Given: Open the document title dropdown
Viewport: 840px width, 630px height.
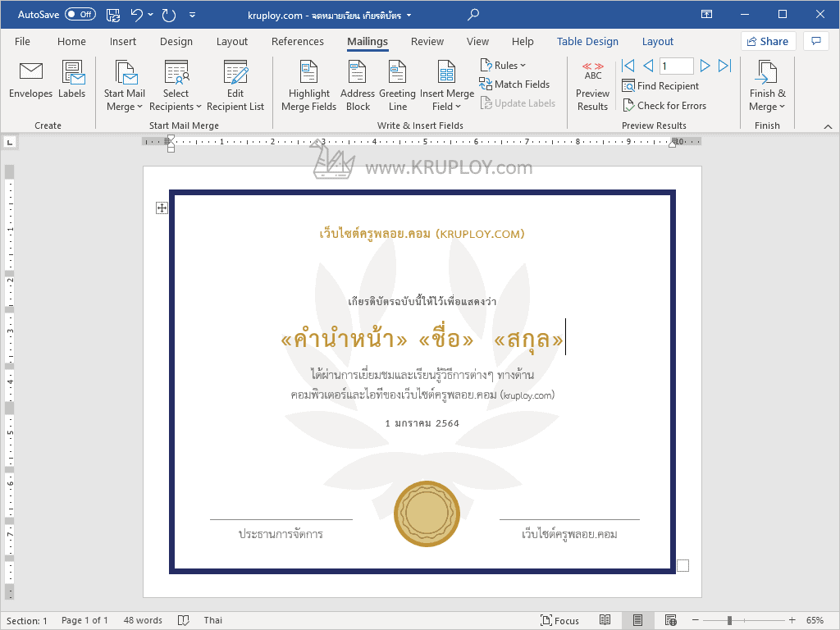Looking at the screenshot, I should [x=409, y=15].
